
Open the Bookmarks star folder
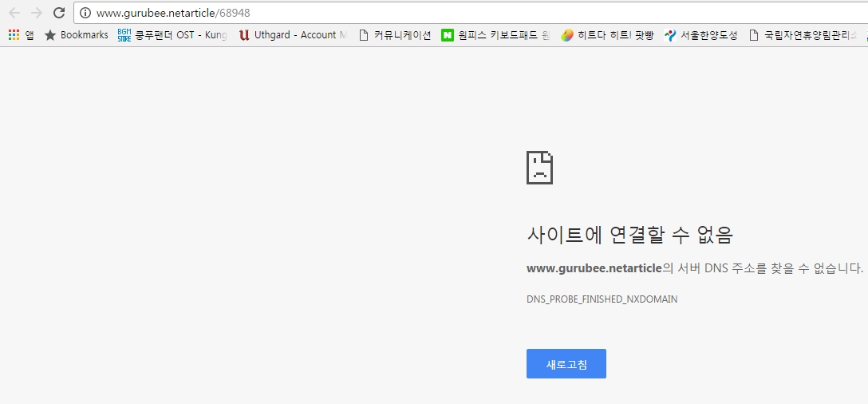point(76,35)
